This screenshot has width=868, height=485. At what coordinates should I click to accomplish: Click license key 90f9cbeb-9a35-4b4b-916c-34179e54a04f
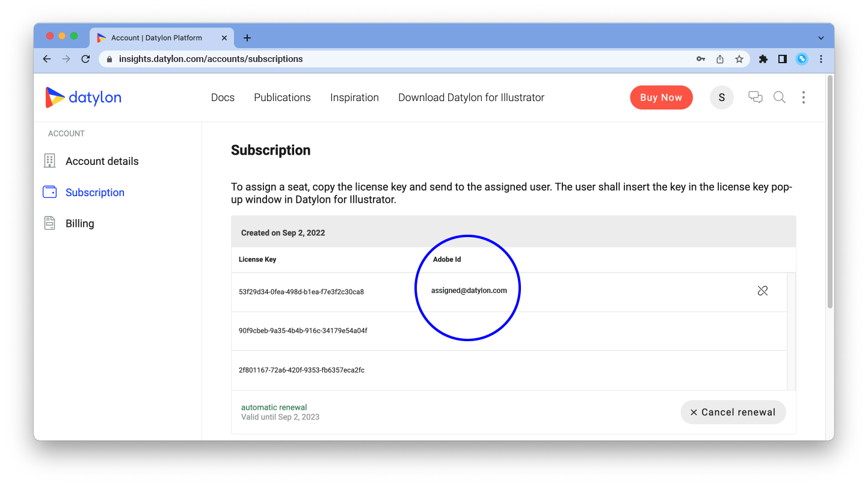(x=303, y=331)
